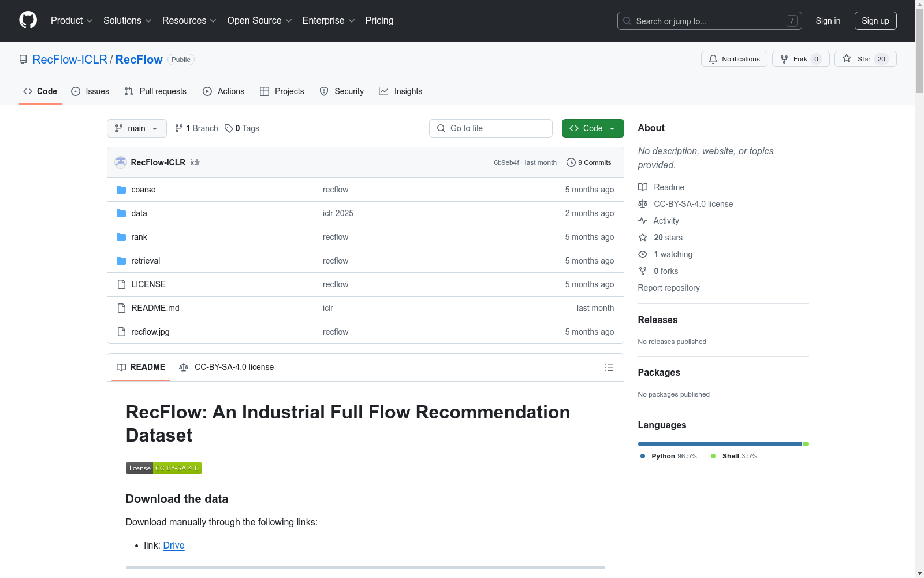The width and height of the screenshot is (924, 578).
Task: Click the Python 96.5% language entry
Action: coord(669,456)
